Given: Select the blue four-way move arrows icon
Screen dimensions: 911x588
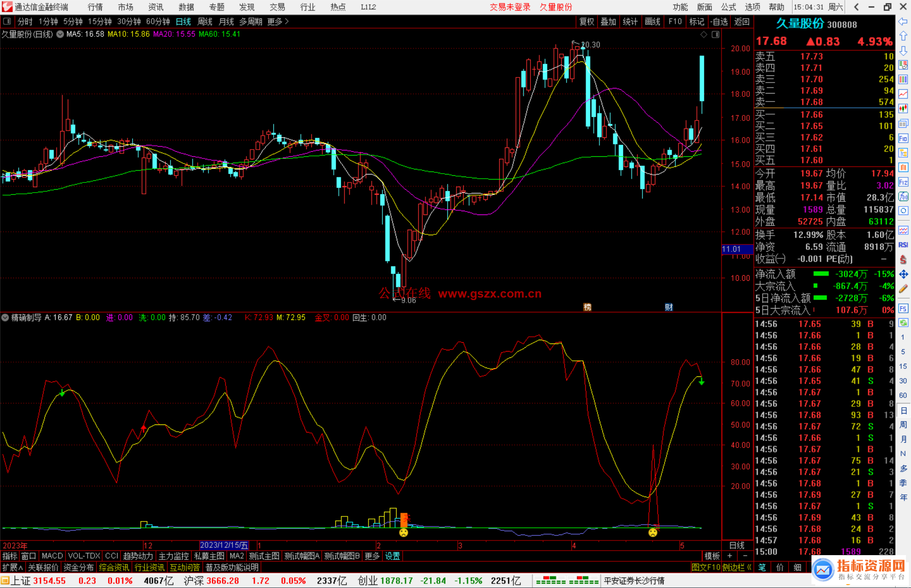Looking at the screenshot, I should [x=903, y=274].
